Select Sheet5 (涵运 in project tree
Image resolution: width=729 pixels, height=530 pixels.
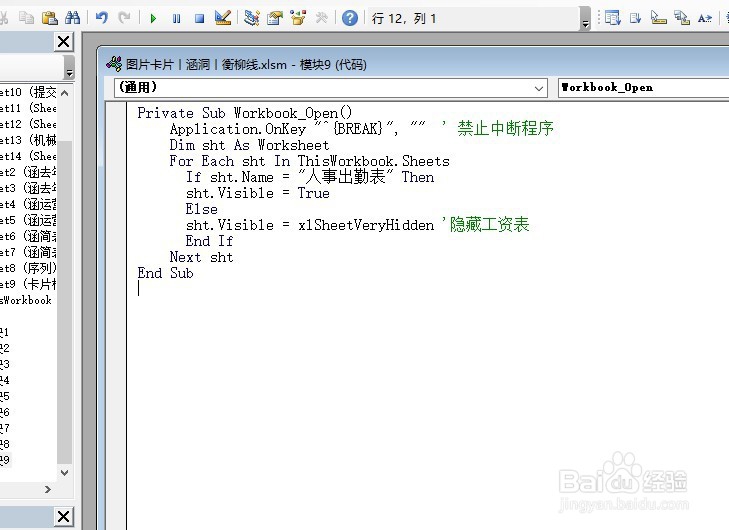pos(28,220)
